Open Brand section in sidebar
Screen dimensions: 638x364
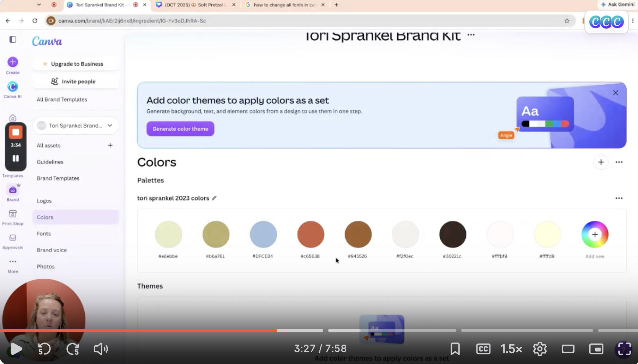13,190
